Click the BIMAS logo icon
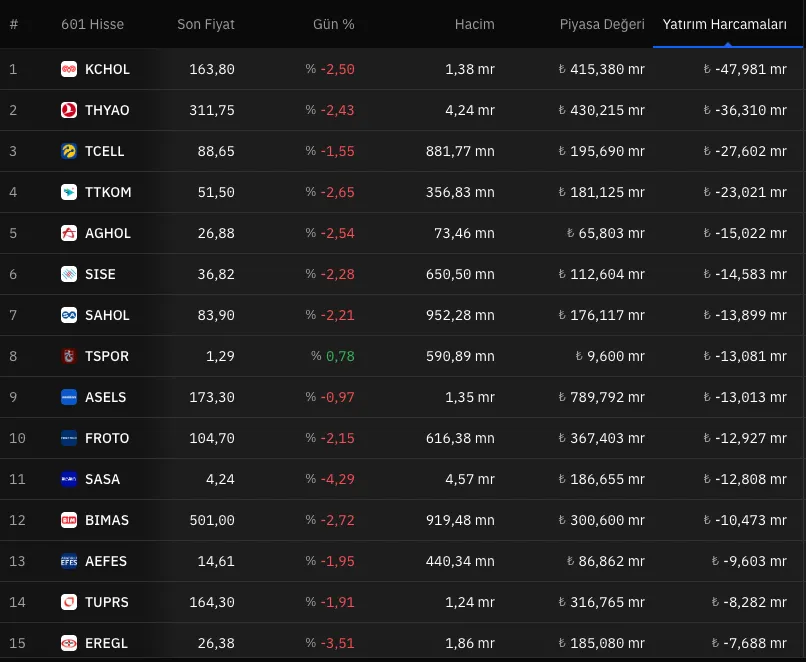This screenshot has width=806, height=662. [69, 520]
